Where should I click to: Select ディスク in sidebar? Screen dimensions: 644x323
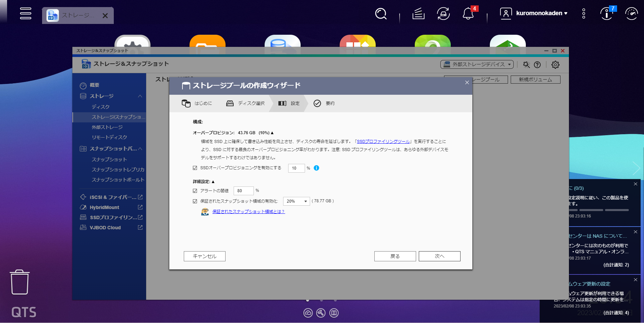click(x=101, y=107)
